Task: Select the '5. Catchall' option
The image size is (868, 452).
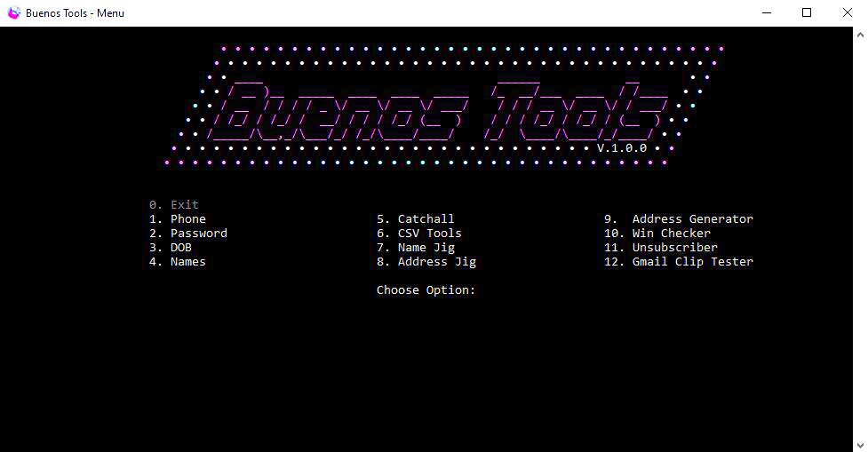Action: point(415,219)
